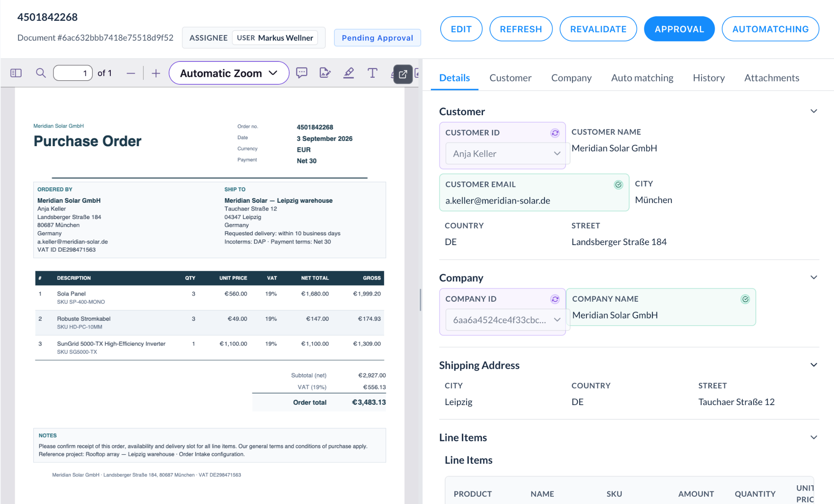This screenshot has height=504, width=834.
Task: Select the text annotation tool
Action: tap(372, 73)
